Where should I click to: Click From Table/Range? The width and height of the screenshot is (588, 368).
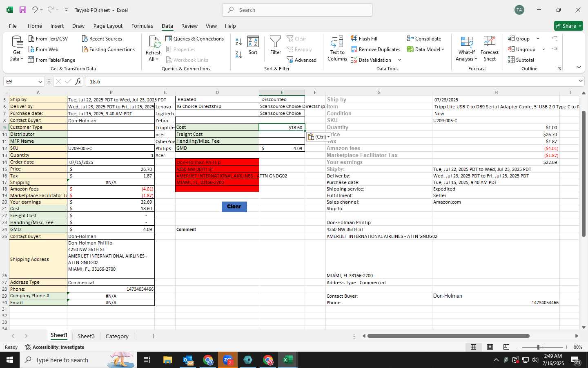51,60
